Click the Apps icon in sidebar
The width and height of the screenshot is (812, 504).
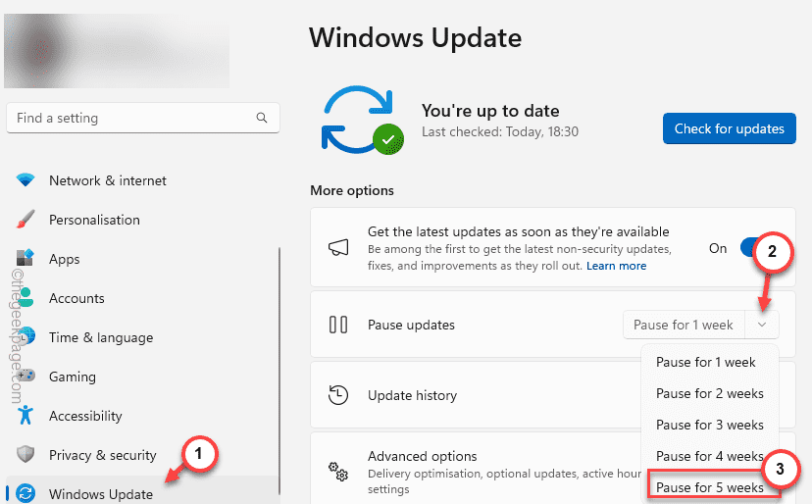[x=25, y=258]
